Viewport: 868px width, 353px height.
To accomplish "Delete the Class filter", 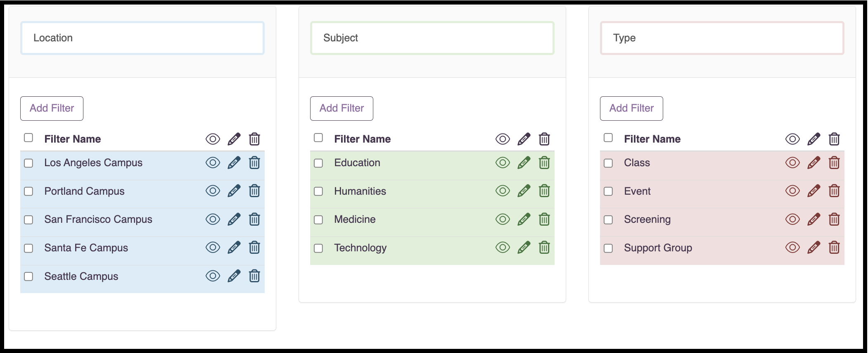I will (834, 163).
